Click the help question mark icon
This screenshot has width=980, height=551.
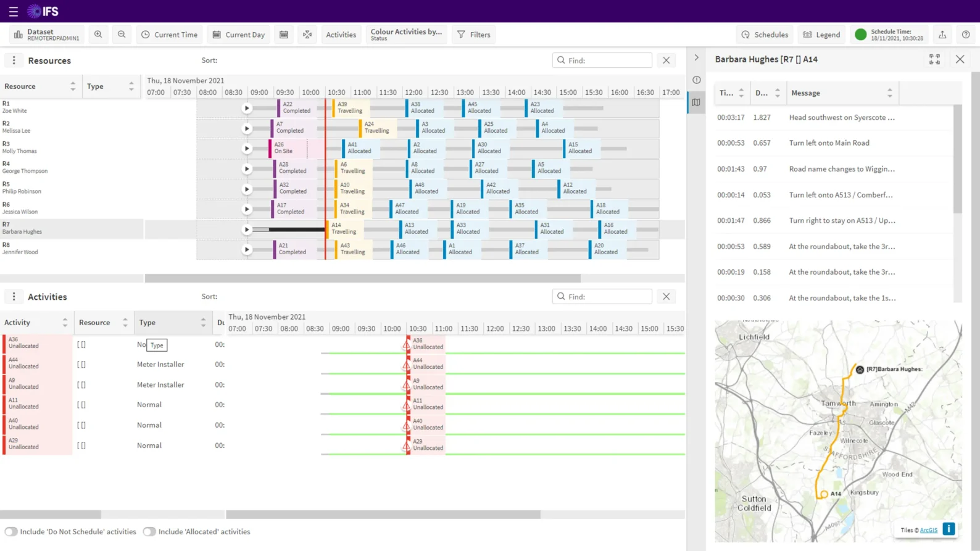tap(966, 35)
